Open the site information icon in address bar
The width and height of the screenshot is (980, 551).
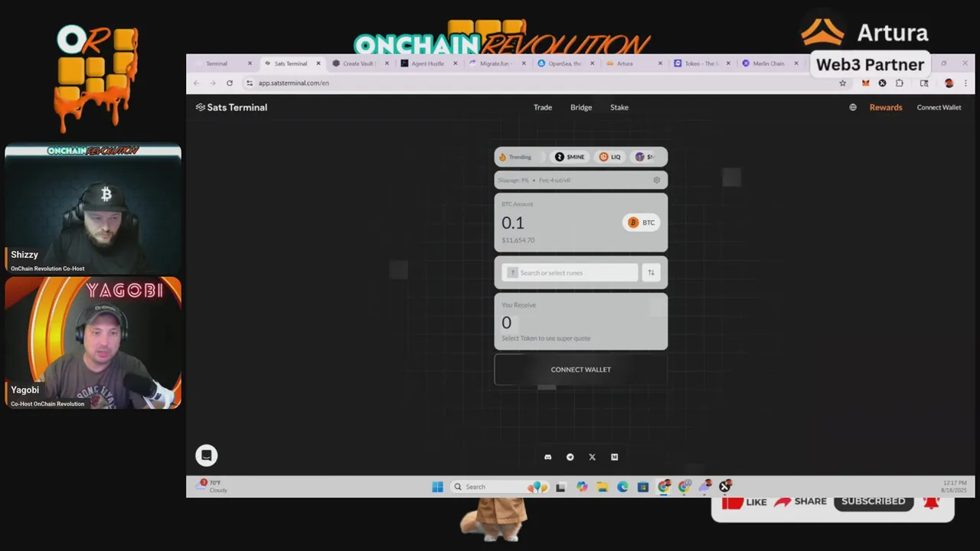(249, 83)
